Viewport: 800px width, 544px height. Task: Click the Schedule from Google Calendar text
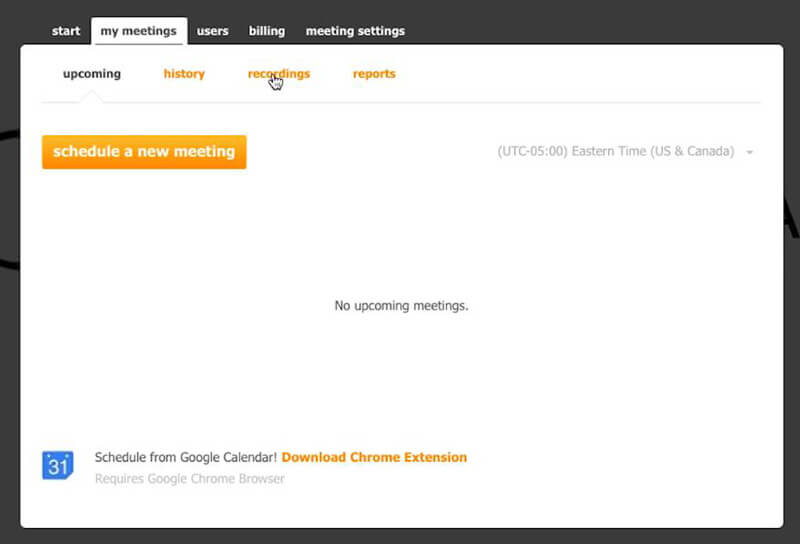click(x=186, y=457)
